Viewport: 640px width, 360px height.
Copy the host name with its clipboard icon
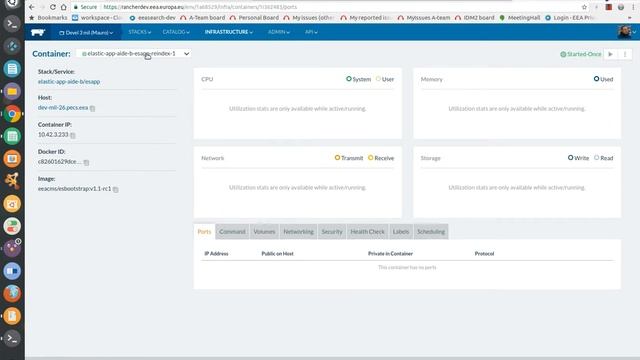93,108
